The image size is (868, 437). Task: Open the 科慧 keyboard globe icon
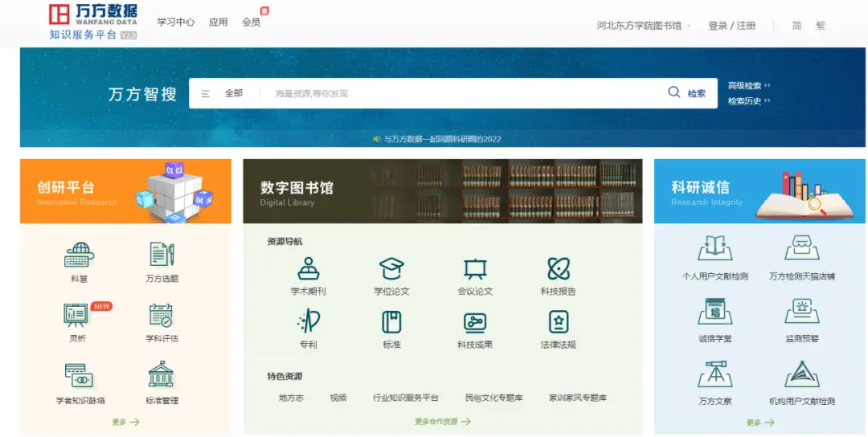tap(79, 255)
